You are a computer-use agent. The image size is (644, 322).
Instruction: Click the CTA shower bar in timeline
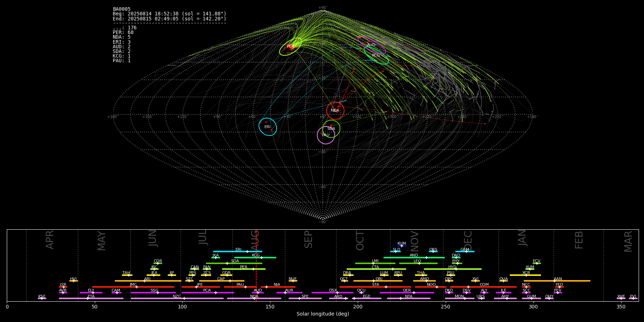click(x=376, y=269)
